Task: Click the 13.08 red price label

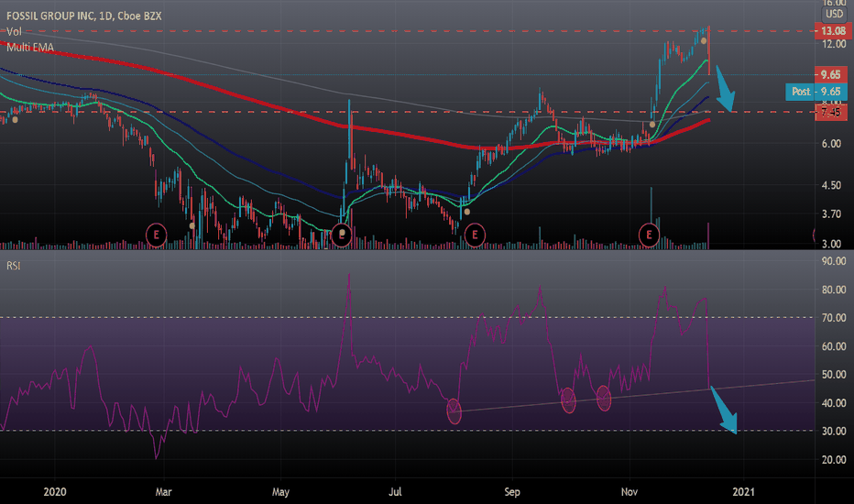Action: (x=831, y=31)
